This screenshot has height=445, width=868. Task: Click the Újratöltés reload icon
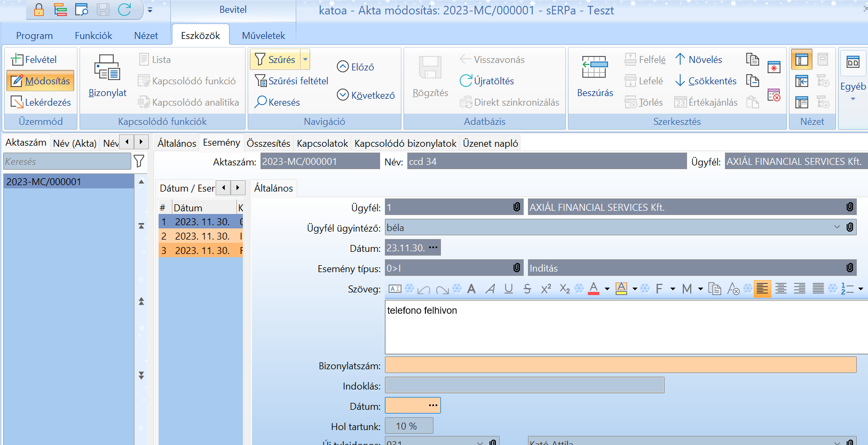pos(465,81)
